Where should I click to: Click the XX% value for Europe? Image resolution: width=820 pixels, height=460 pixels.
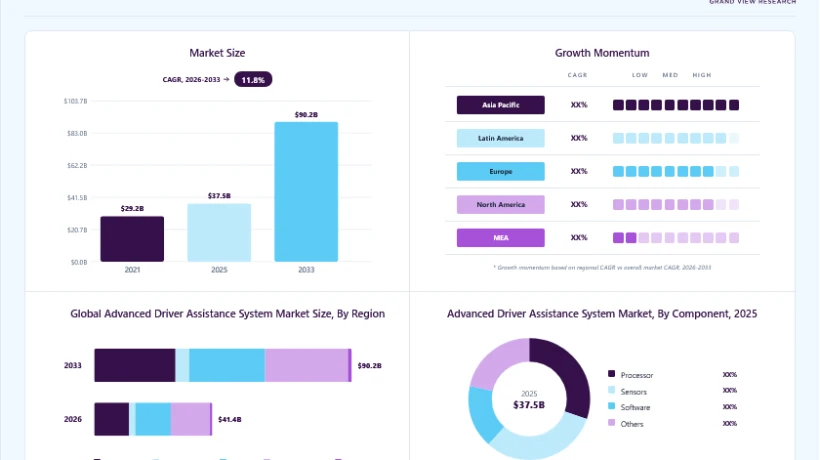click(x=579, y=171)
